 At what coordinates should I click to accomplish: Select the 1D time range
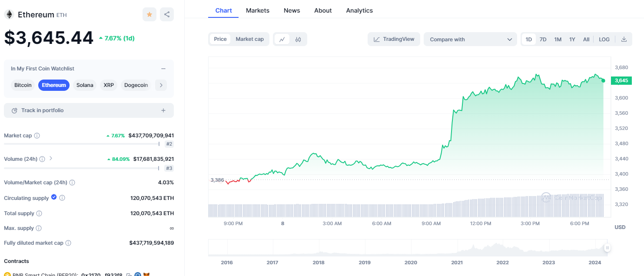pos(529,39)
